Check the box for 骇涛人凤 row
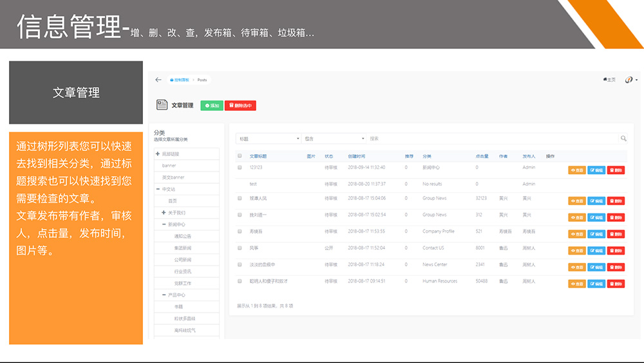 240,198
